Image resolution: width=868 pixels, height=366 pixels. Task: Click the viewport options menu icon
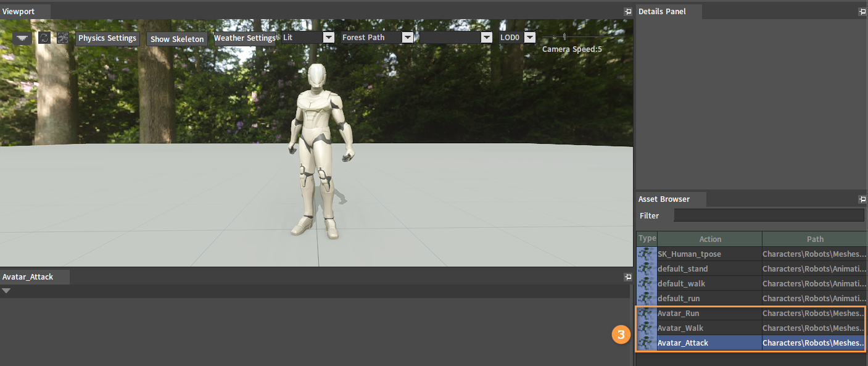tap(23, 38)
